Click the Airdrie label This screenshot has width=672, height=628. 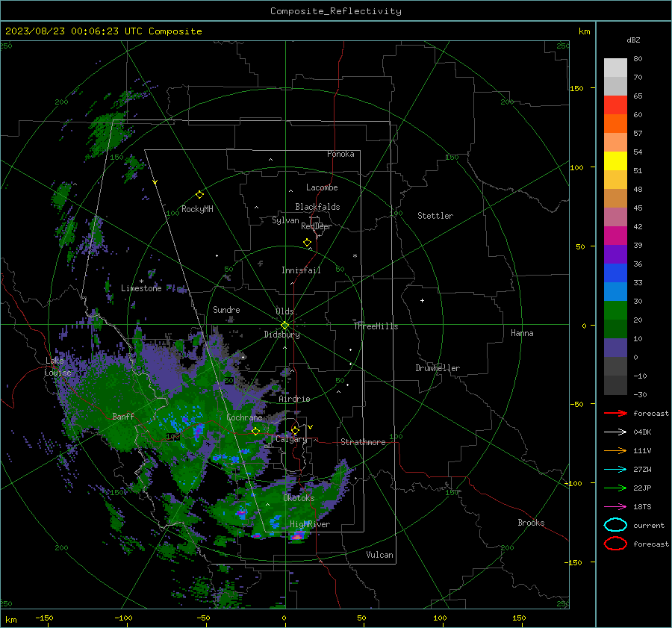tap(294, 399)
